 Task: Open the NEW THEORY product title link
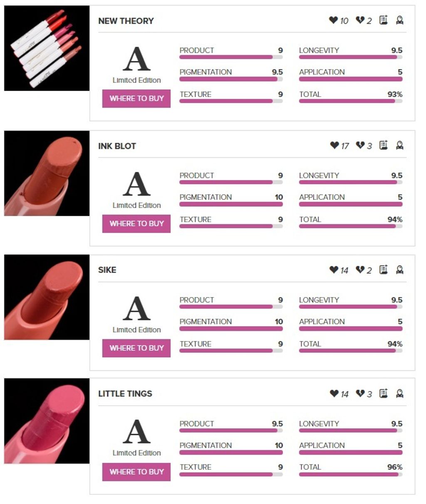click(126, 21)
